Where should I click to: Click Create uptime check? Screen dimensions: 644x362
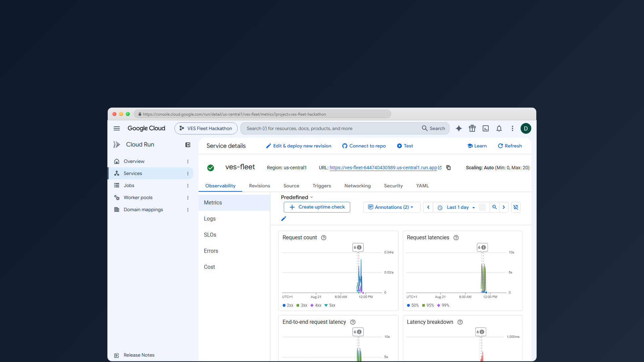[x=317, y=207]
